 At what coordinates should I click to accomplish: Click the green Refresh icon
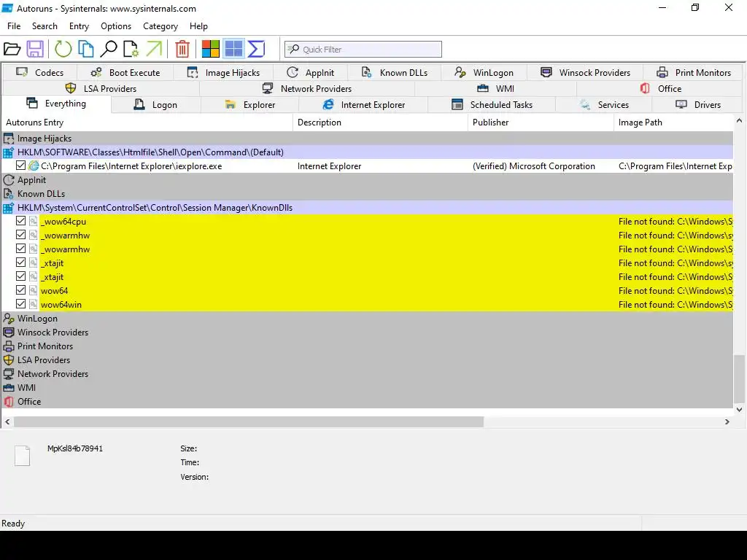click(63, 49)
